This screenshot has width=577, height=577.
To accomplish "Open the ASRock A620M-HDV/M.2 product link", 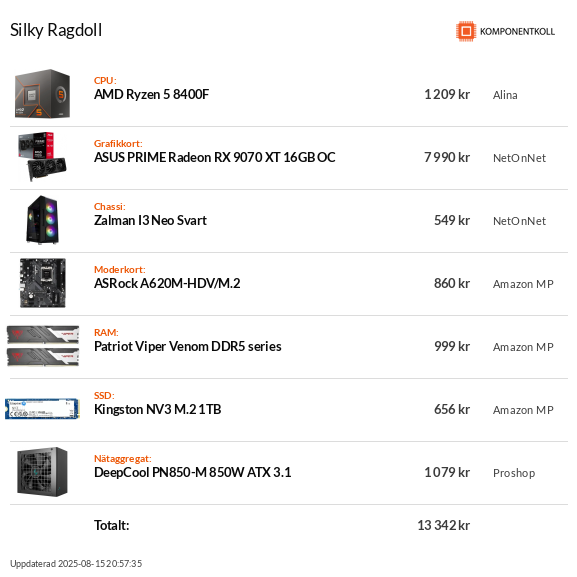I will point(167,283).
